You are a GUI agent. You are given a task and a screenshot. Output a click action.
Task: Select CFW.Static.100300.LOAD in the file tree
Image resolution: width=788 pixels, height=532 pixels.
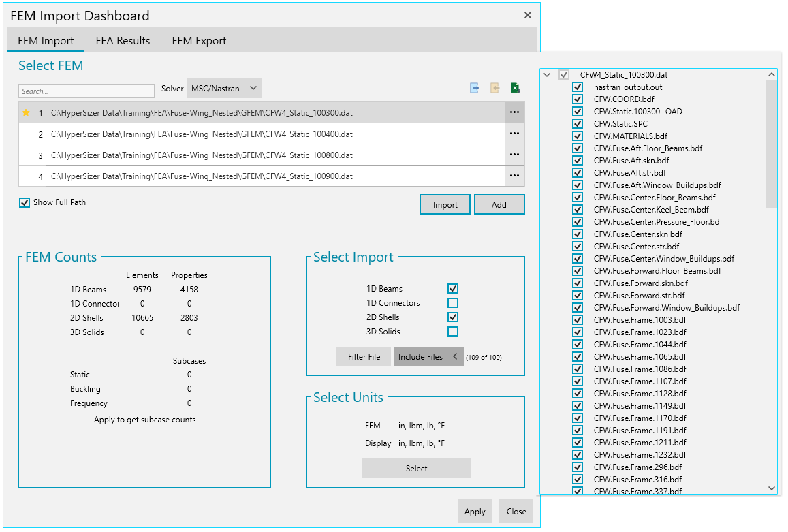tap(637, 112)
